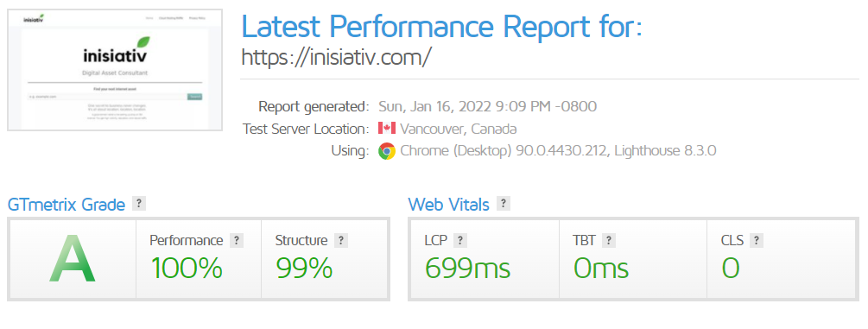Click the 699ms LCP value
This screenshot has width=868, height=329.
click(467, 269)
